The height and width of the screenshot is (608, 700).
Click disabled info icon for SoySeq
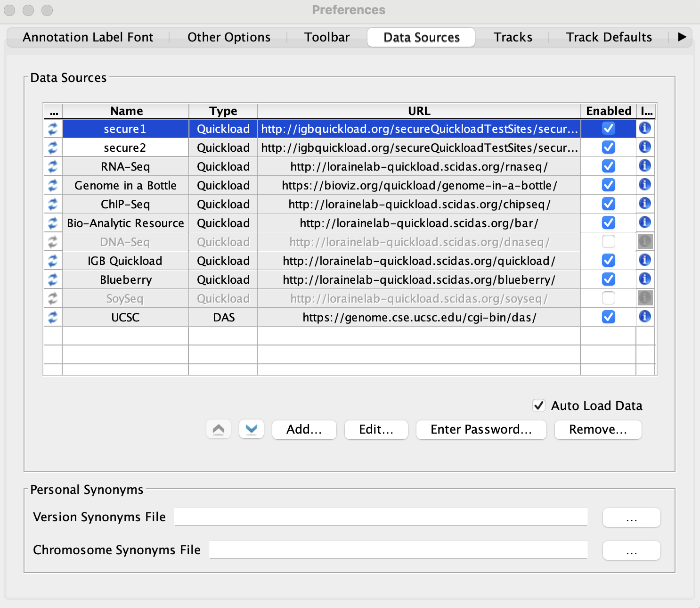tap(645, 298)
